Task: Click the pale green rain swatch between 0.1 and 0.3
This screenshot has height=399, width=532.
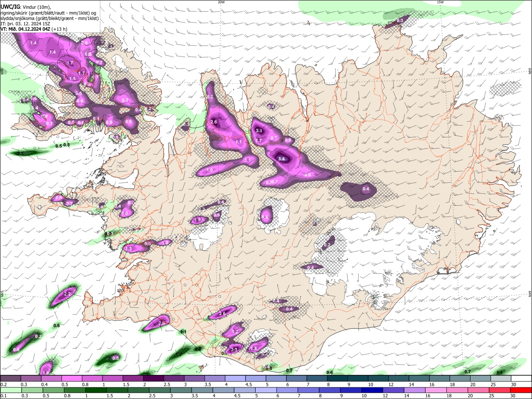Action: (x=10, y=390)
